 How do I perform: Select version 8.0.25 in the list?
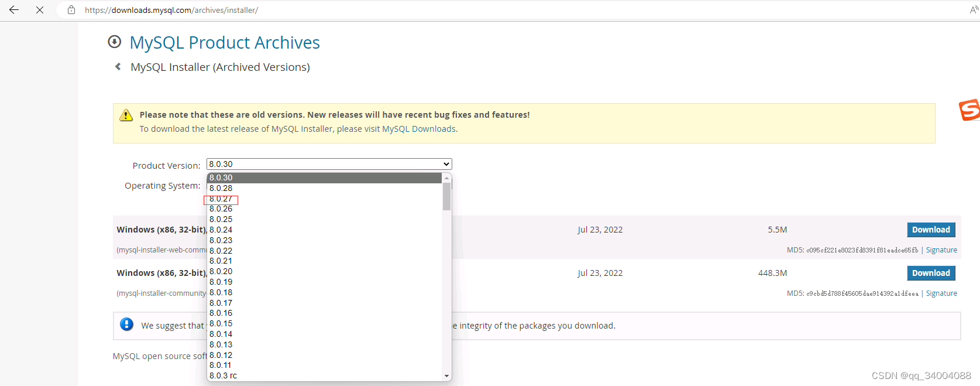coord(325,219)
